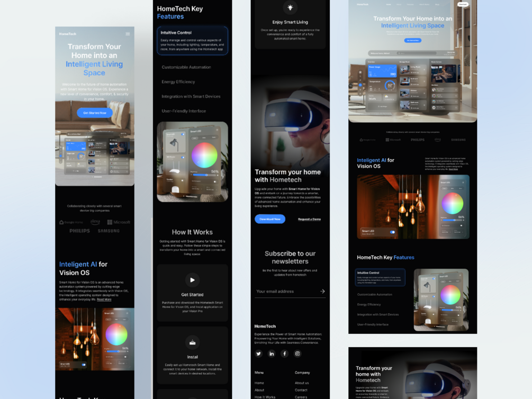Select Energy Efficiency in desktop mockup
This screenshot has width=532, height=399.
tap(369, 304)
